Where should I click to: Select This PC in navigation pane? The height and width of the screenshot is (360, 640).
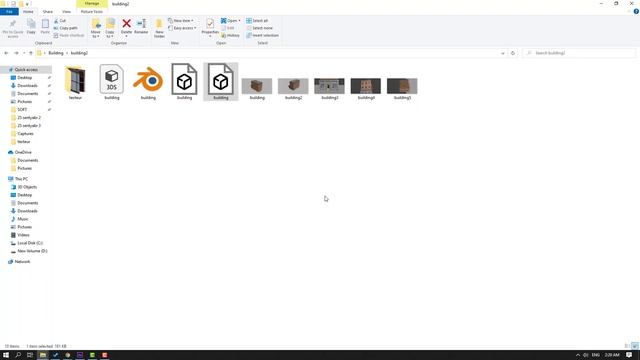coord(21,179)
